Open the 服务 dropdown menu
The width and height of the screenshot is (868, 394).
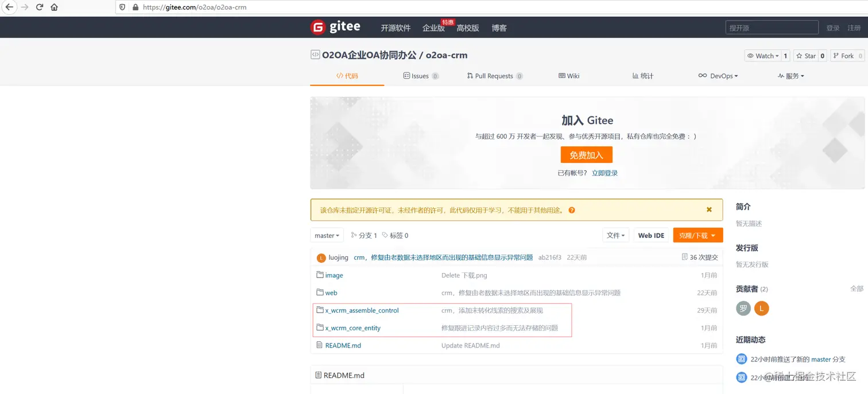[x=791, y=75]
